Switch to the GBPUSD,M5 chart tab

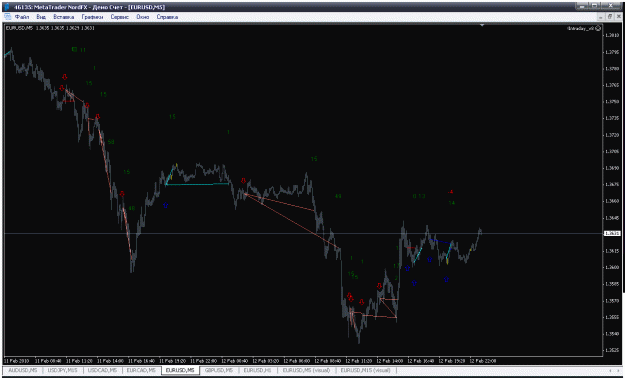(x=219, y=370)
